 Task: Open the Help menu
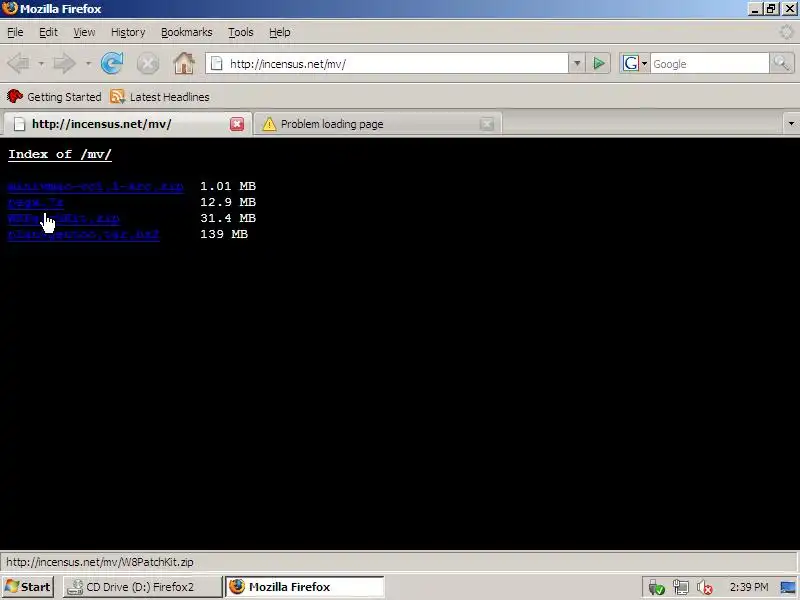[x=280, y=32]
